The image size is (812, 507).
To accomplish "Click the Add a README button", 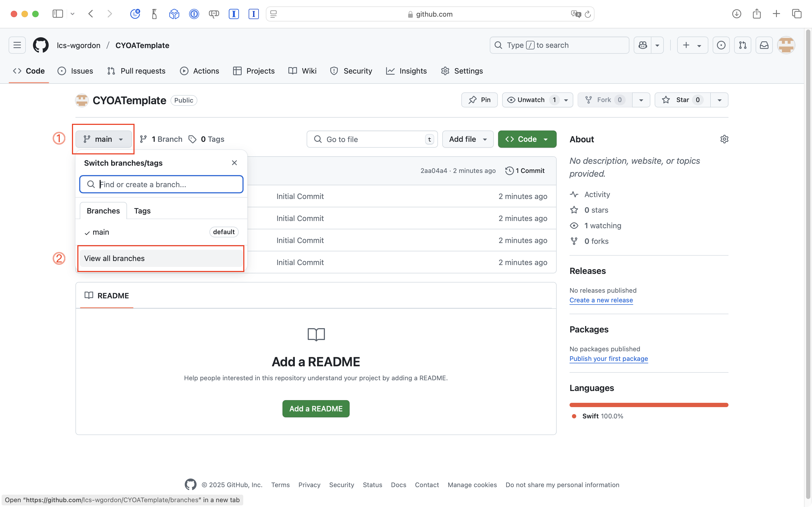I will [x=316, y=409].
